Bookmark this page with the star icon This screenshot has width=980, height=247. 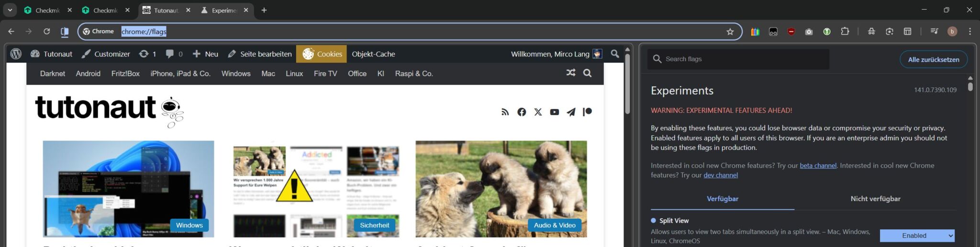pyautogui.click(x=730, y=32)
